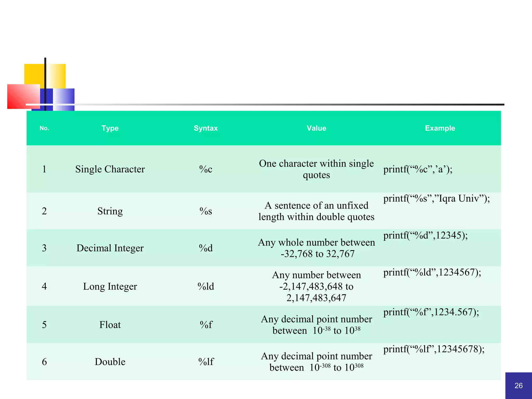Click 'One character within single quotes' value
The height and width of the screenshot is (399, 532).
[316, 169]
